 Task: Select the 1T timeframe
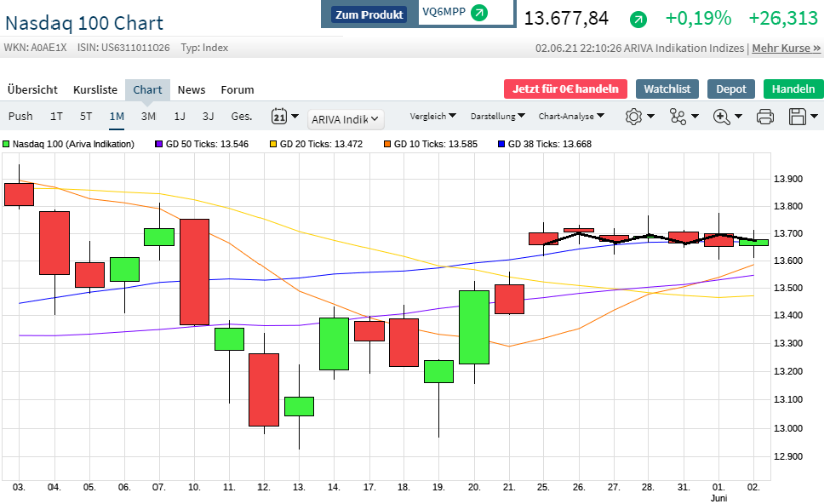click(56, 116)
